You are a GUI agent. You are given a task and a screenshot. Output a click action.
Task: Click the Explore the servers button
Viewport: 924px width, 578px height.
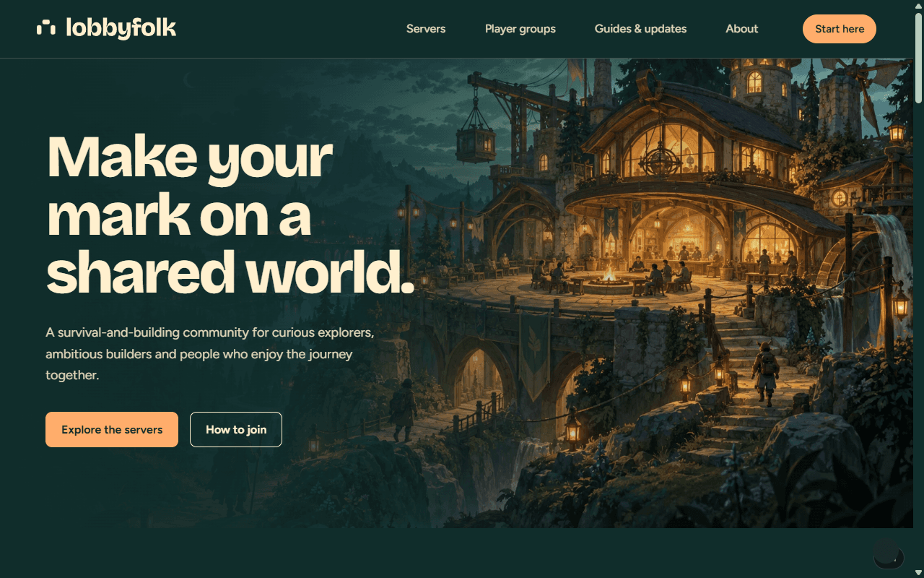[112, 430]
